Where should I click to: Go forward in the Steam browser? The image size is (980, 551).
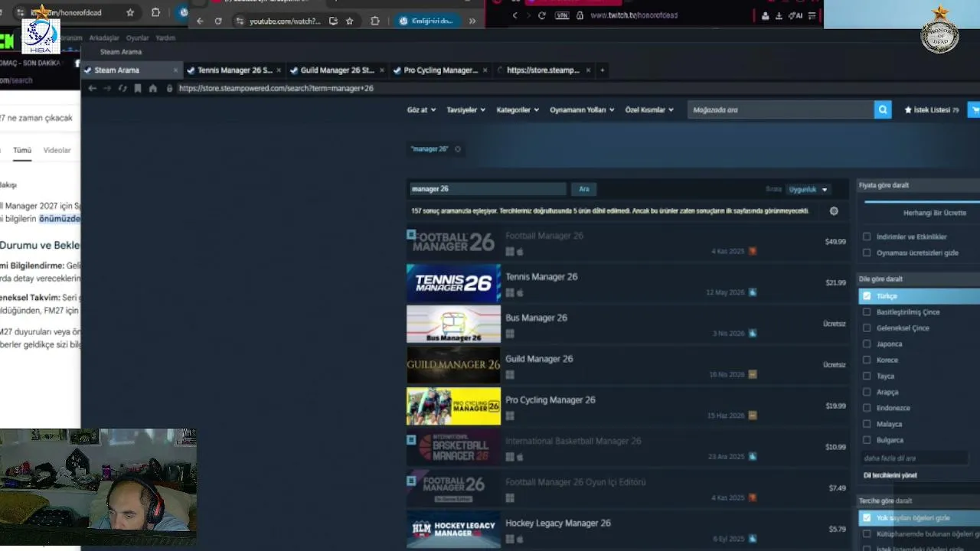pos(107,89)
